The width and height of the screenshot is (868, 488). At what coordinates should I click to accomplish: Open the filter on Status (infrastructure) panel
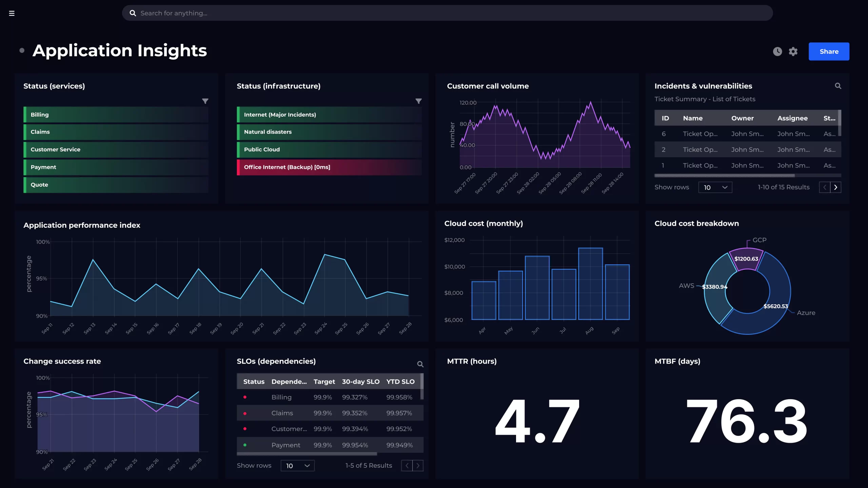pyautogui.click(x=418, y=101)
